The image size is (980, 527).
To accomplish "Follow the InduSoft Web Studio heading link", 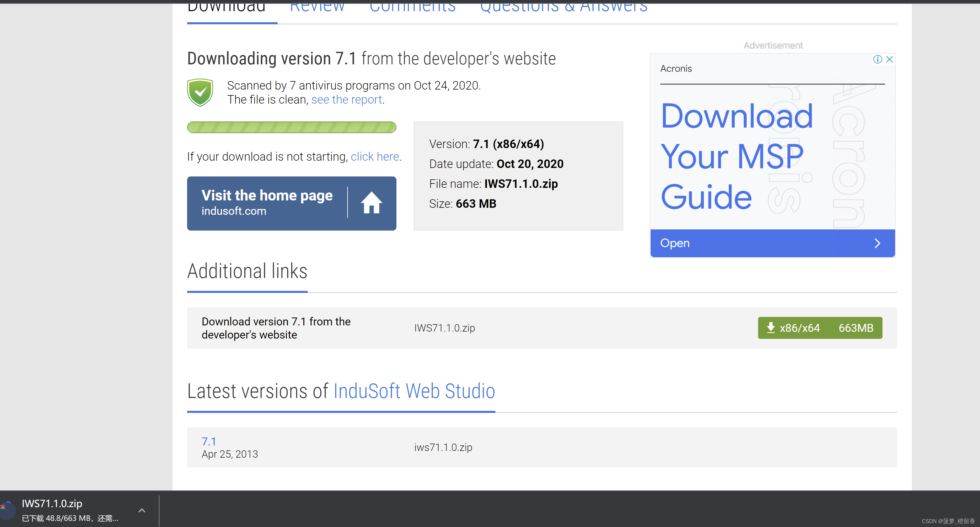I will click(x=414, y=391).
